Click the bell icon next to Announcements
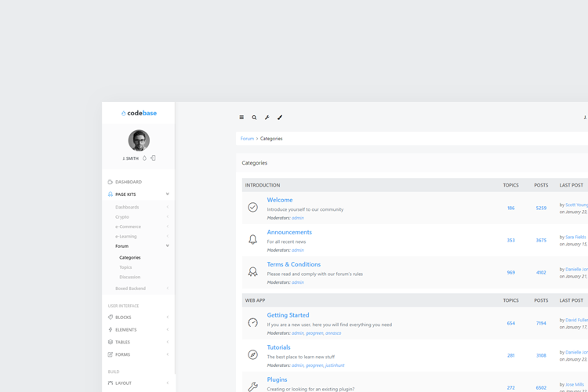This screenshot has width=588, height=392. 252,240
